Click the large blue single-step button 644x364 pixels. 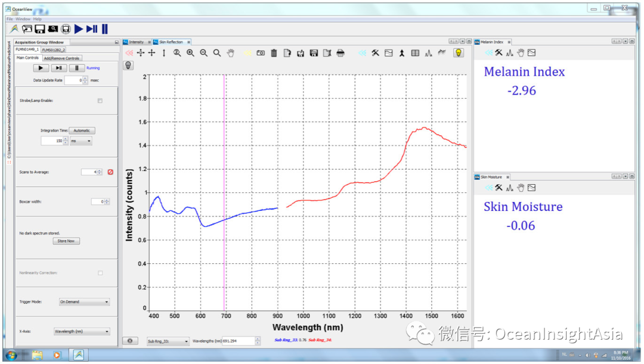click(x=92, y=29)
